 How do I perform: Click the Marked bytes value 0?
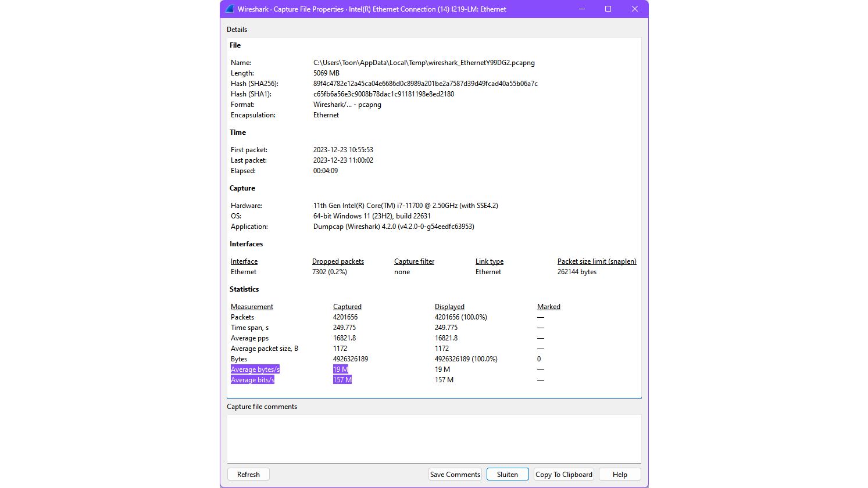pyautogui.click(x=539, y=359)
